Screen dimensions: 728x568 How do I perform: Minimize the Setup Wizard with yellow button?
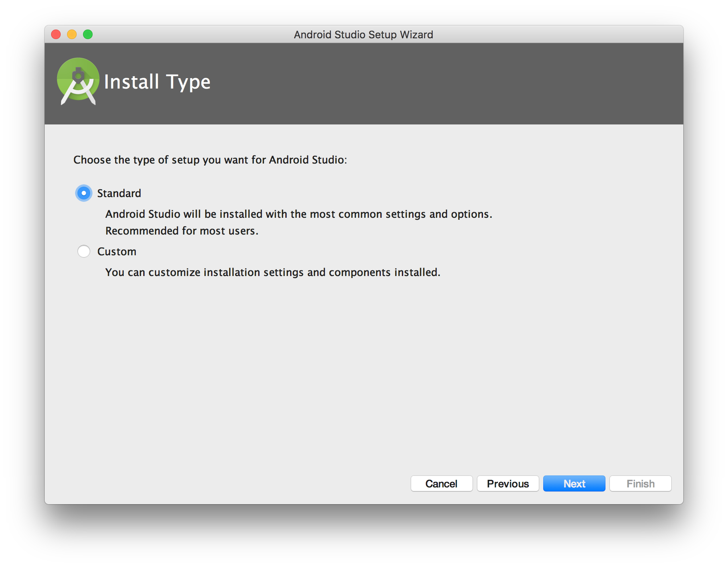click(x=72, y=35)
